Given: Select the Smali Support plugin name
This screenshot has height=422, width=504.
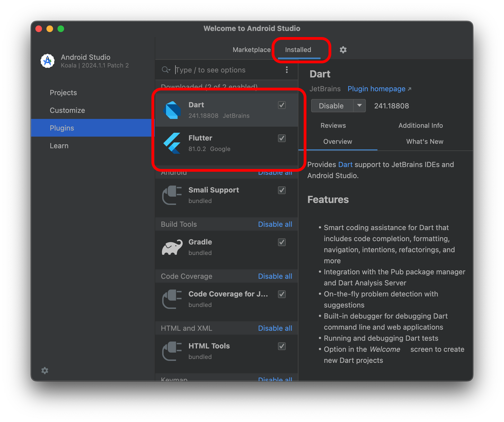Looking at the screenshot, I should (214, 190).
